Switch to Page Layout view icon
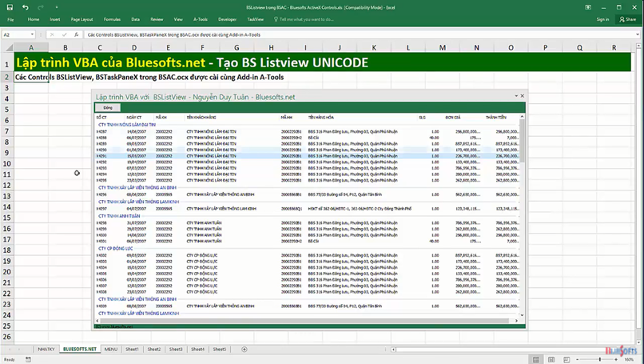644x364 pixels. (x=551, y=359)
